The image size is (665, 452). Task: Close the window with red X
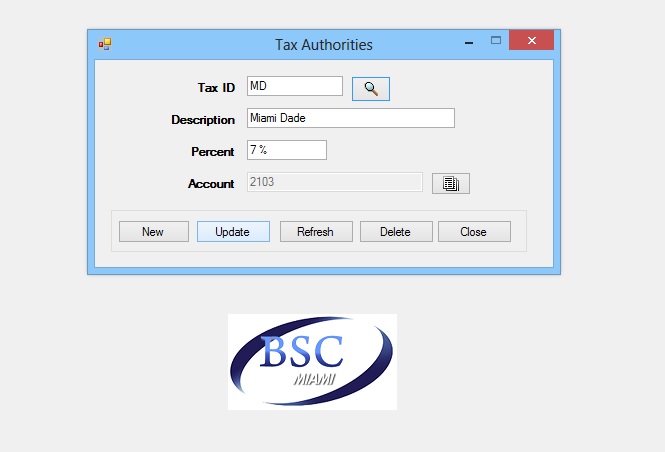pos(532,40)
